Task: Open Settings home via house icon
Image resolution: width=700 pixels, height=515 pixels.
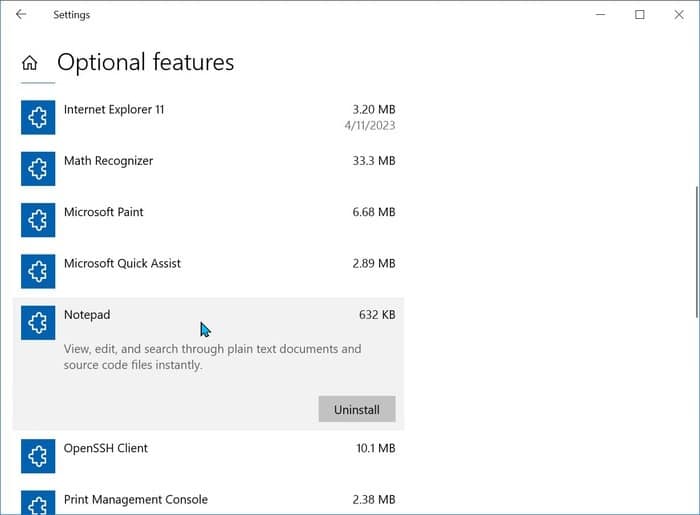Action: [x=30, y=62]
